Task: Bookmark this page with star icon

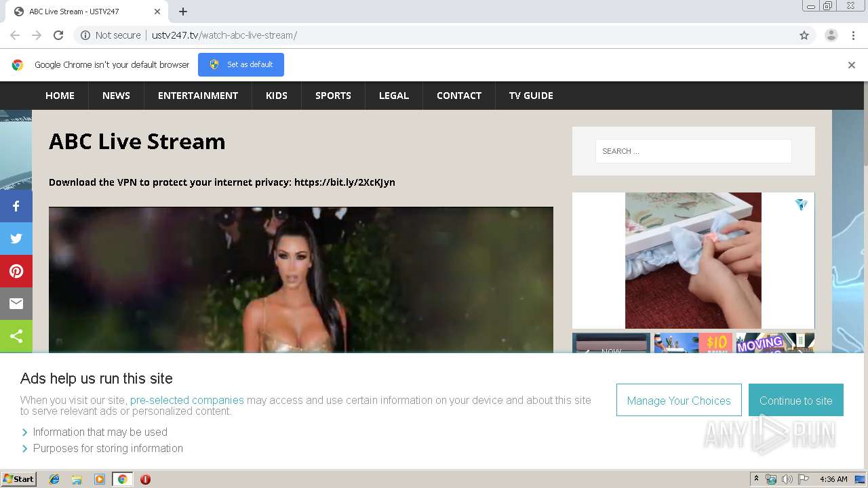Action: [x=804, y=35]
